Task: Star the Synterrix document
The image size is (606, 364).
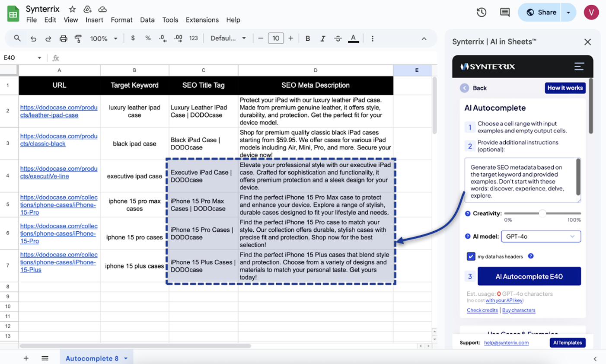Action: (x=72, y=9)
